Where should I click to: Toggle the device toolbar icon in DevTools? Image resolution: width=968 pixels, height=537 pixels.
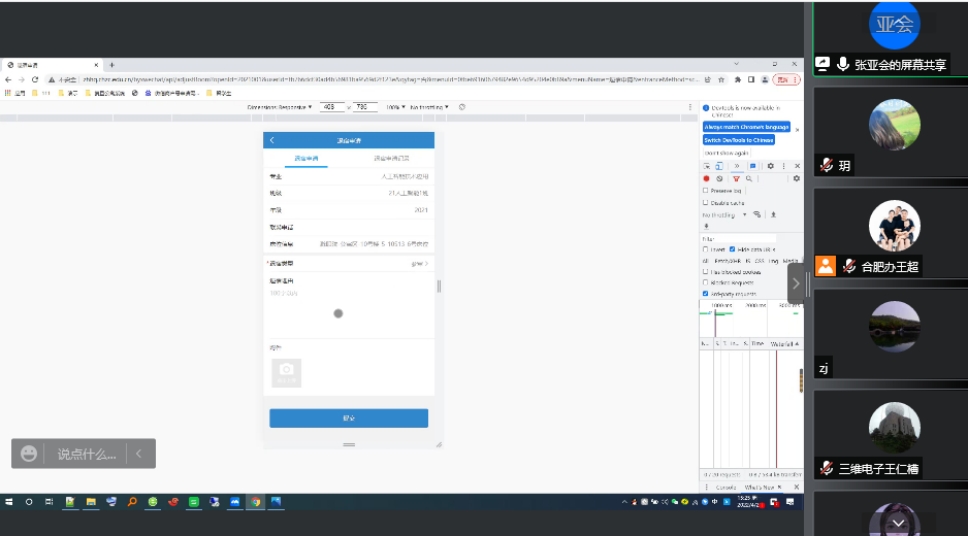click(718, 166)
